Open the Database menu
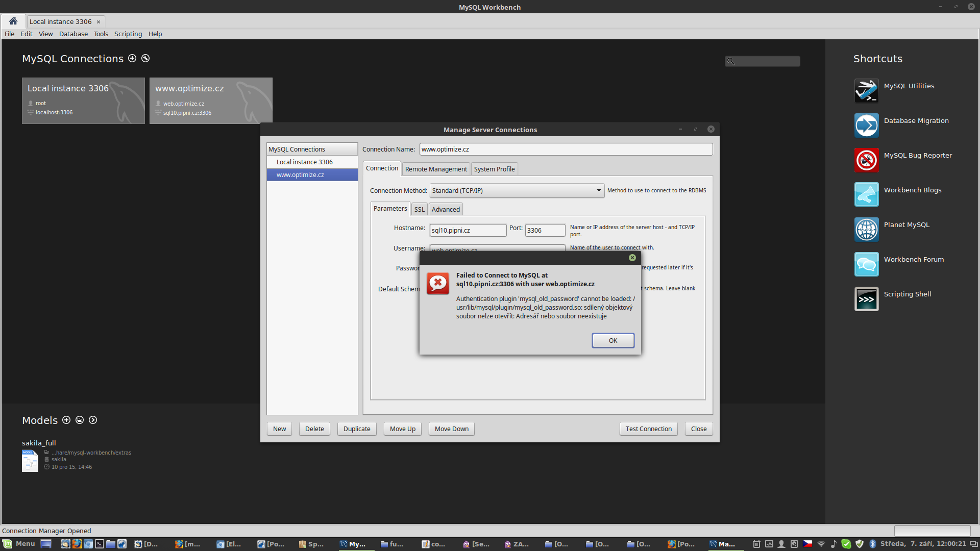Screen dimensions: 980x551 (x=73, y=34)
